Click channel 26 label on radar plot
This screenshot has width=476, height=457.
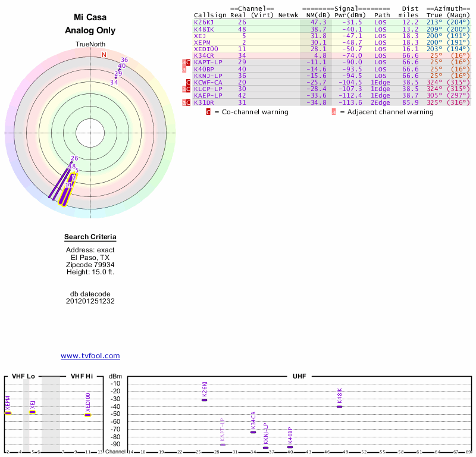74,158
